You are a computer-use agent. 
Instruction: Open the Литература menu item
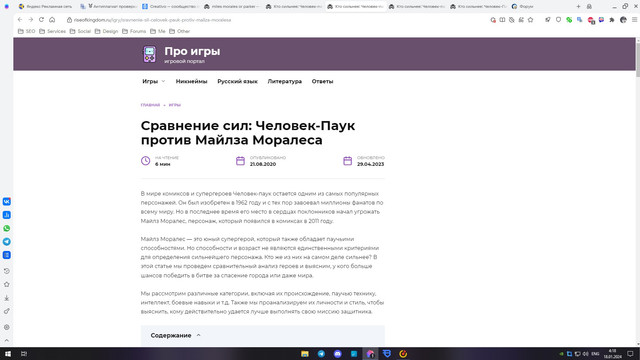(x=284, y=81)
